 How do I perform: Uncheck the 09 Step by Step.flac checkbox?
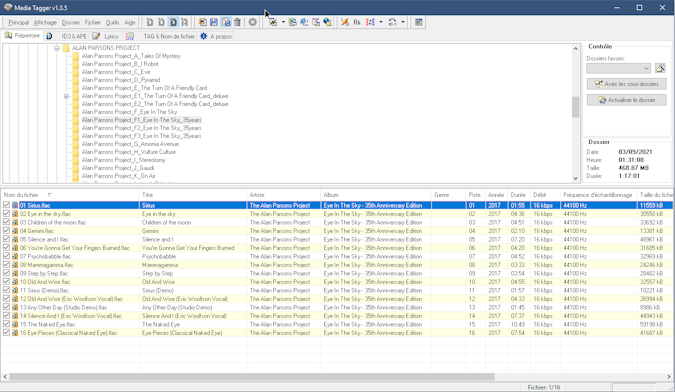point(6,273)
